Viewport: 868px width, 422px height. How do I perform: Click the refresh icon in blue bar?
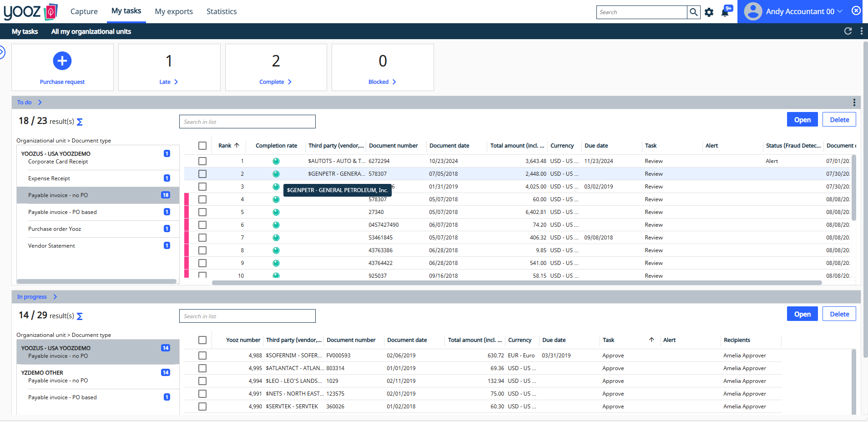(x=848, y=31)
